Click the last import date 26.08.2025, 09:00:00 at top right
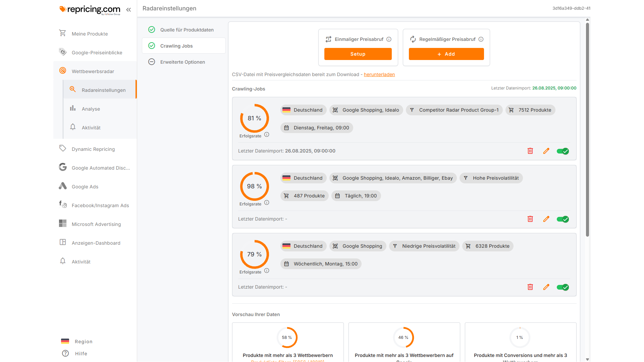 [x=554, y=88]
